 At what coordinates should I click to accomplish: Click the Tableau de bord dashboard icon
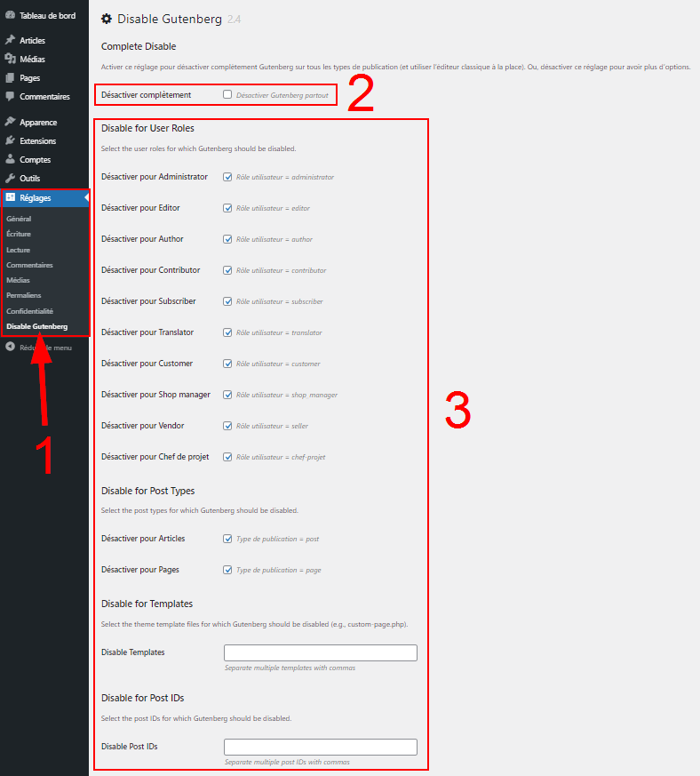(x=10, y=16)
